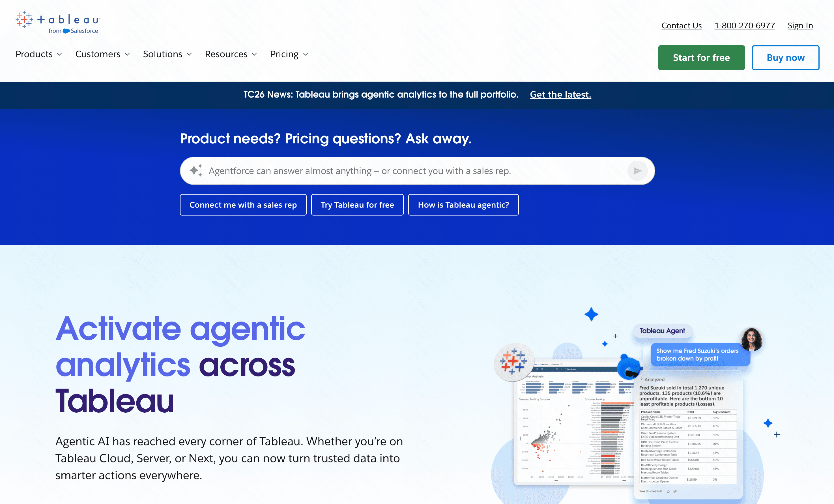The image size is (834, 504).
Task: Open the Customers dropdown menu
Action: [x=103, y=54]
